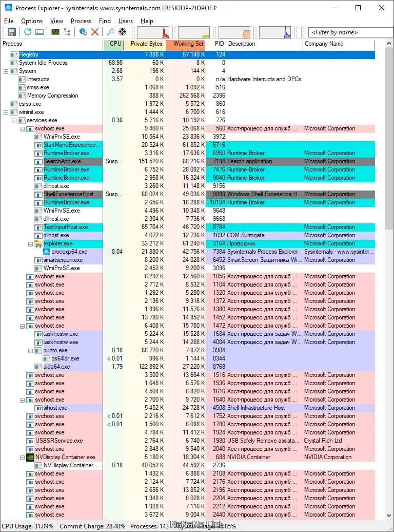Collapse the punto.exe tree node

[30, 351]
